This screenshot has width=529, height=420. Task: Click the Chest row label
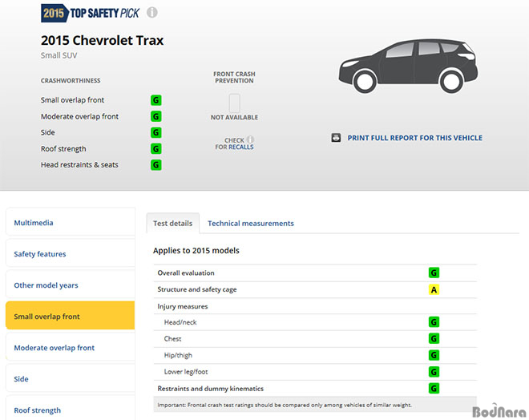pos(172,338)
